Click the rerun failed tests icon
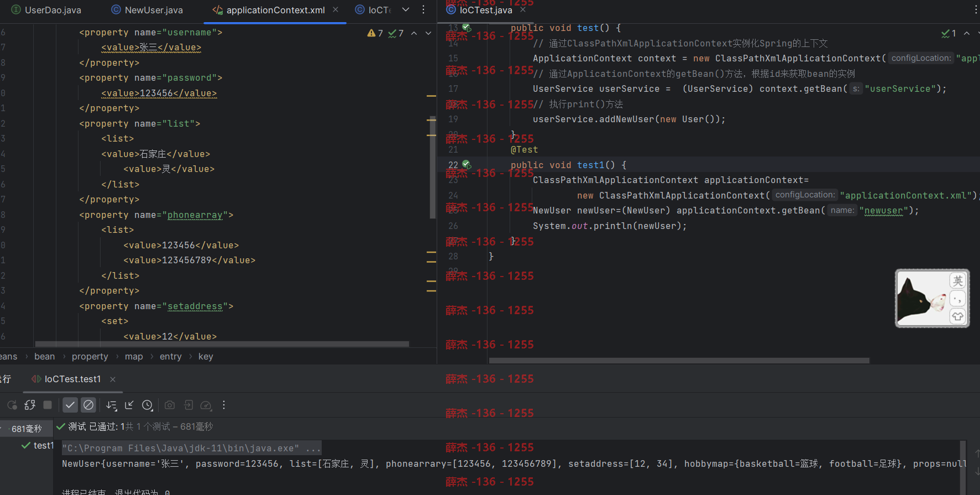Viewport: 980px width, 495px height. [30, 405]
